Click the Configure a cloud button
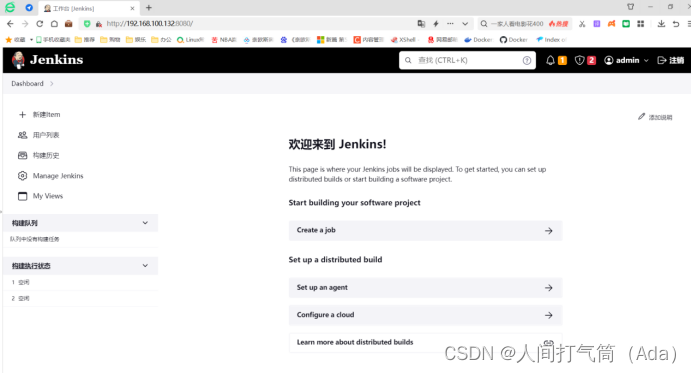692x373 pixels. (425, 315)
